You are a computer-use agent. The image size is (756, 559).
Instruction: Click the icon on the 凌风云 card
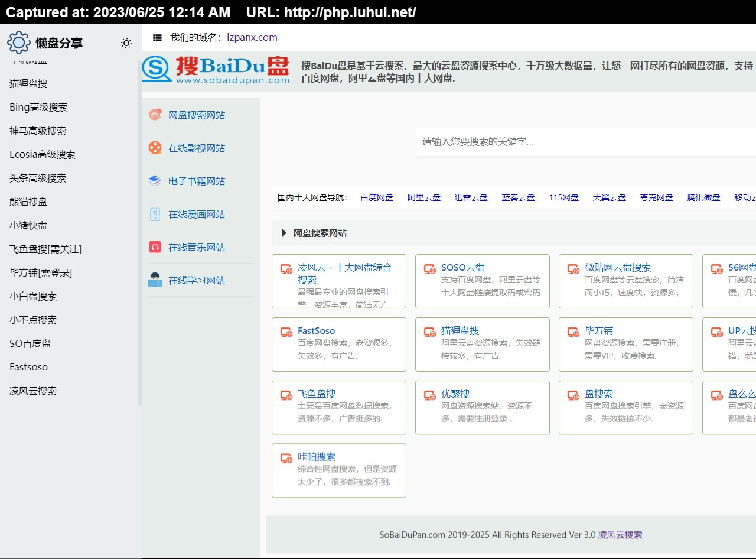(286, 269)
